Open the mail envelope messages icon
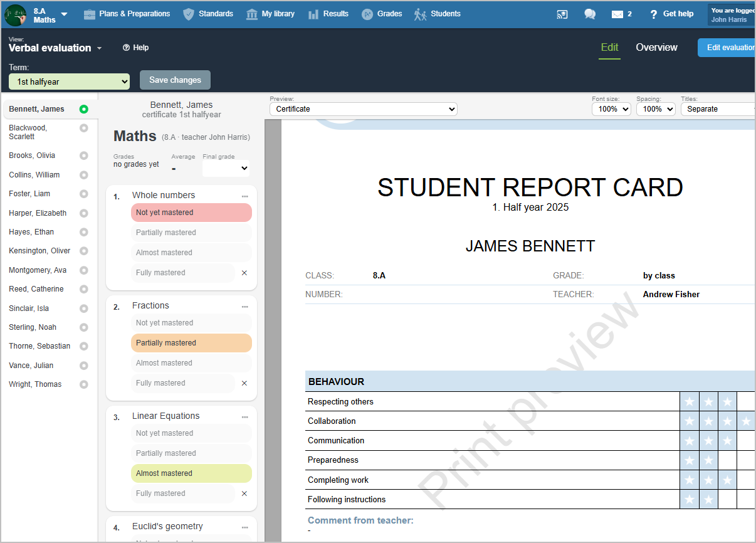This screenshot has width=756, height=543. pos(617,14)
